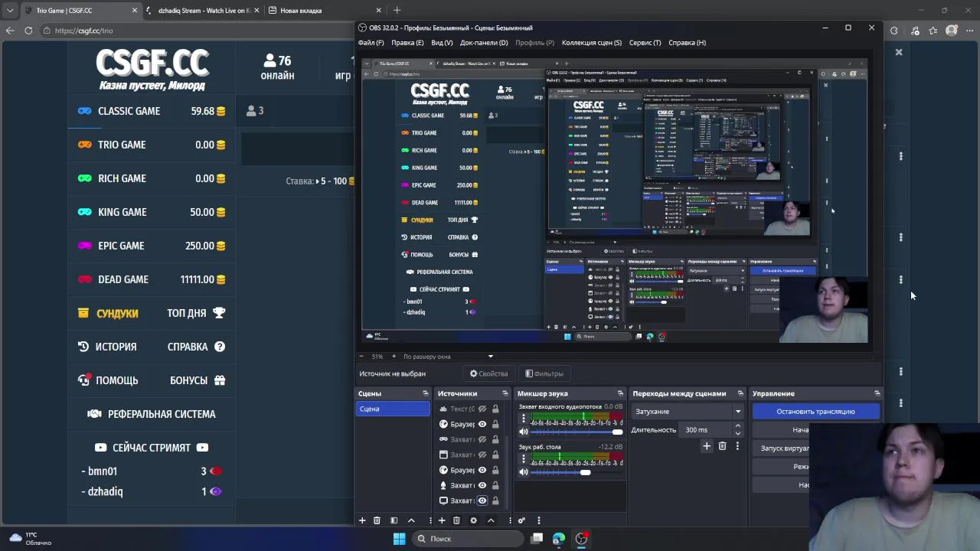This screenshot has width=980, height=551.
Task: Float the Источники dock panel icon
Action: pos(505,393)
